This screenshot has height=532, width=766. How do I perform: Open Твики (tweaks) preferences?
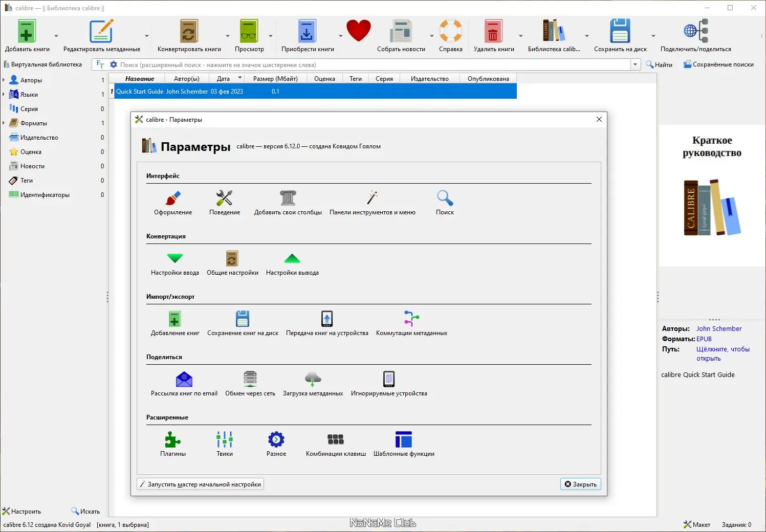[225, 444]
